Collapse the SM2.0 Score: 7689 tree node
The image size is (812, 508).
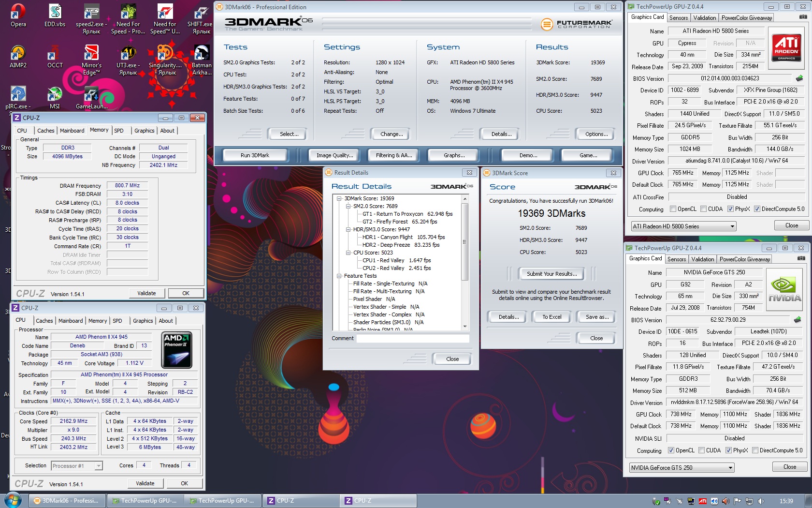[348, 206]
